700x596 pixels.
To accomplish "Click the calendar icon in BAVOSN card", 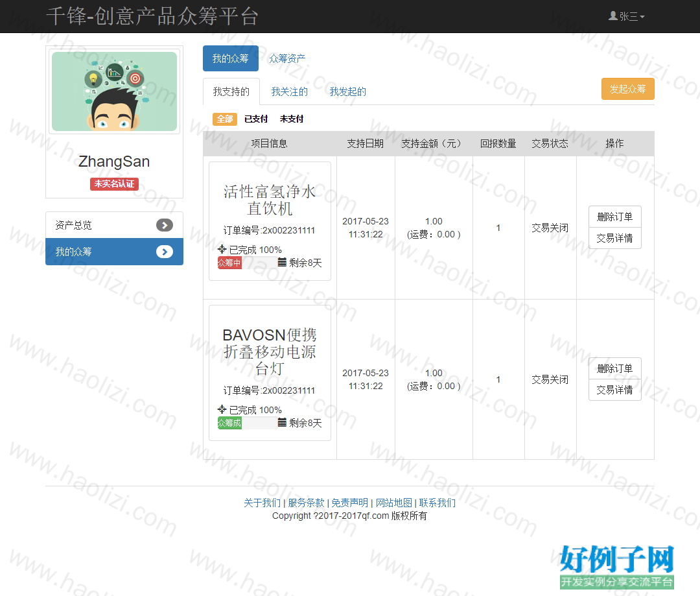I will (282, 422).
